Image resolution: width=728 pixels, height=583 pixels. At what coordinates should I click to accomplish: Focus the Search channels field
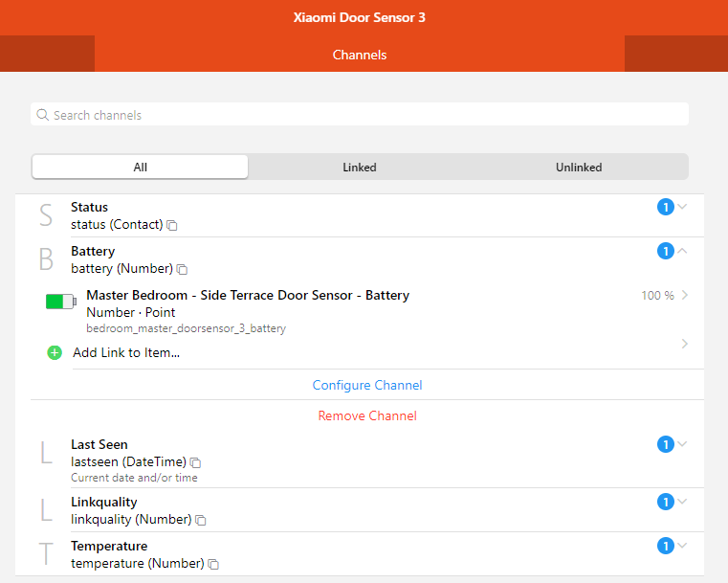click(x=364, y=115)
